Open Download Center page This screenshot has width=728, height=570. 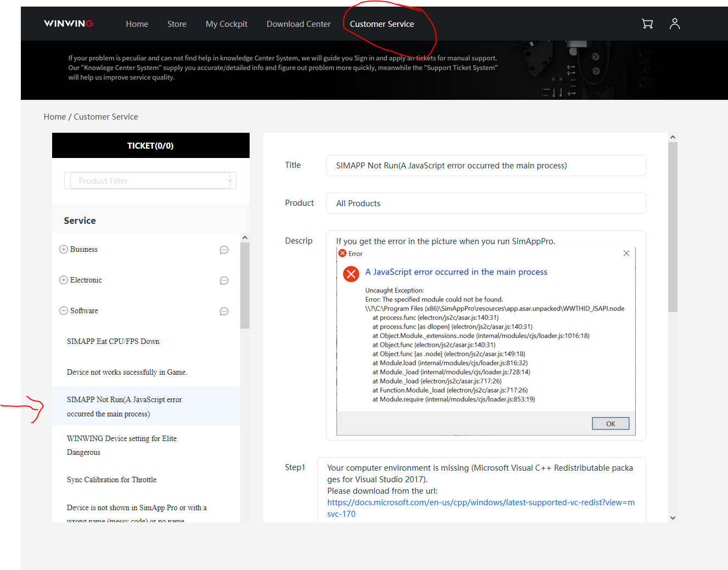pyautogui.click(x=298, y=24)
